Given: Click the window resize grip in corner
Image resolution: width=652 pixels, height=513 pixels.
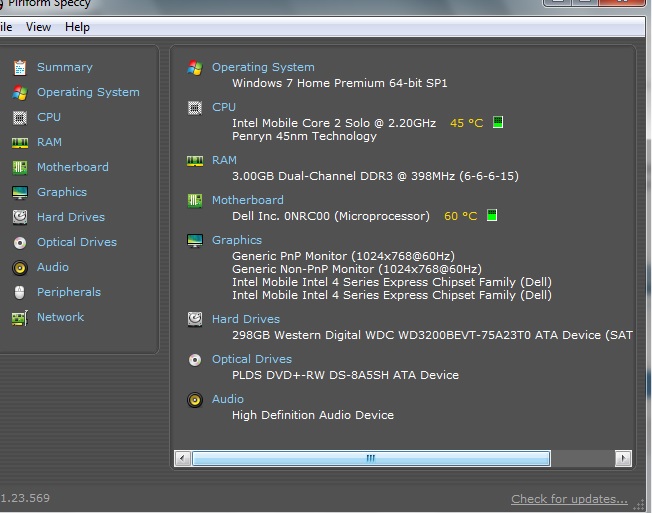Looking at the screenshot, I should click(x=639, y=506).
